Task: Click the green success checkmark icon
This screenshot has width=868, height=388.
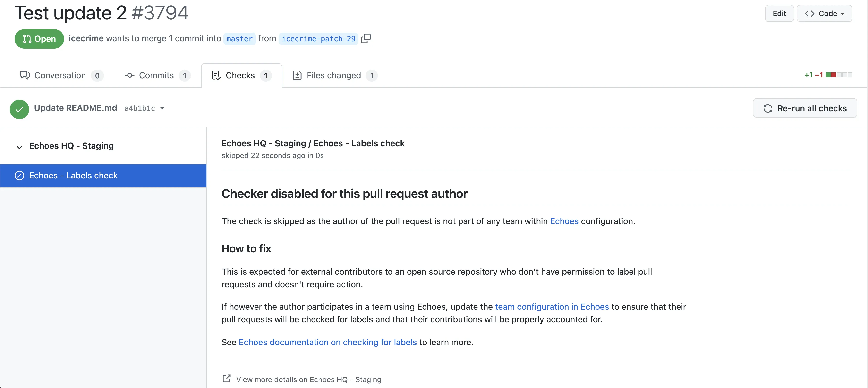Action: pos(19,109)
